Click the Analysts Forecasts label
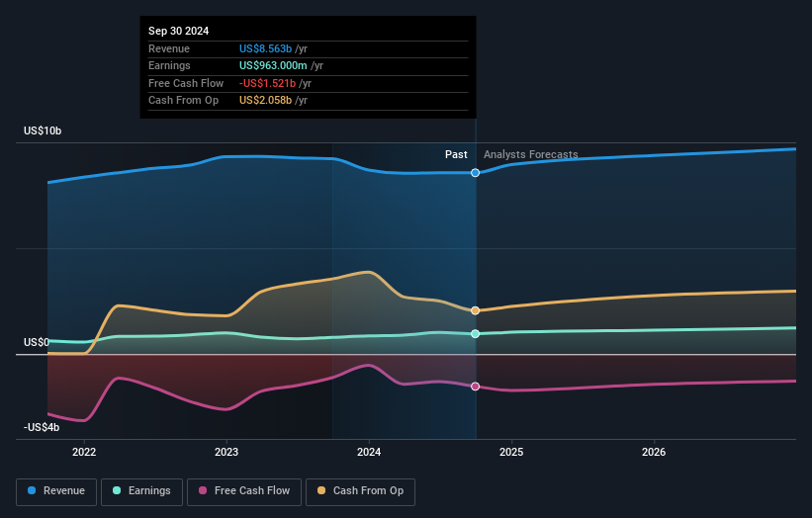 point(531,154)
